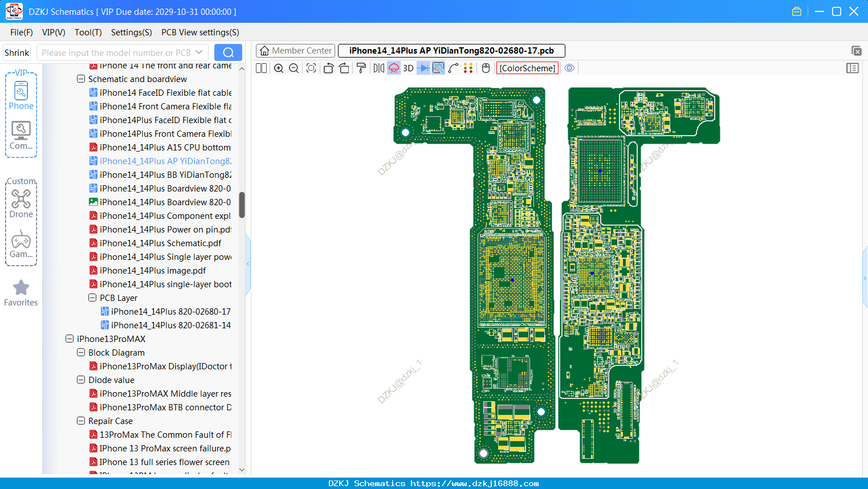
Task: Open the PCB View settings(S) menu
Action: [201, 32]
